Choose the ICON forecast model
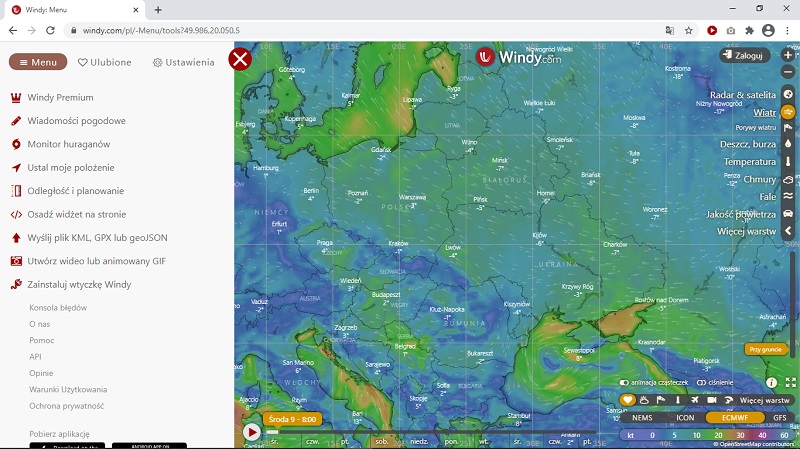Image resolution: width=800 pixels, height=449 pixels. 685,417
